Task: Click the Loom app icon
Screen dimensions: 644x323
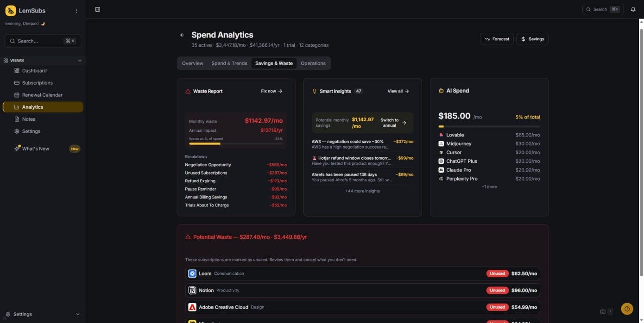Action: coord(192,273)
